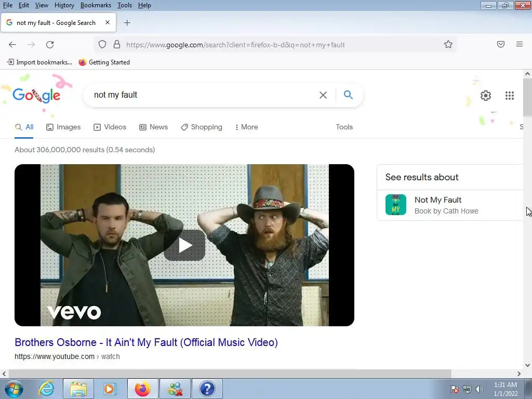Click into the Google search input field

coord(204,95)
